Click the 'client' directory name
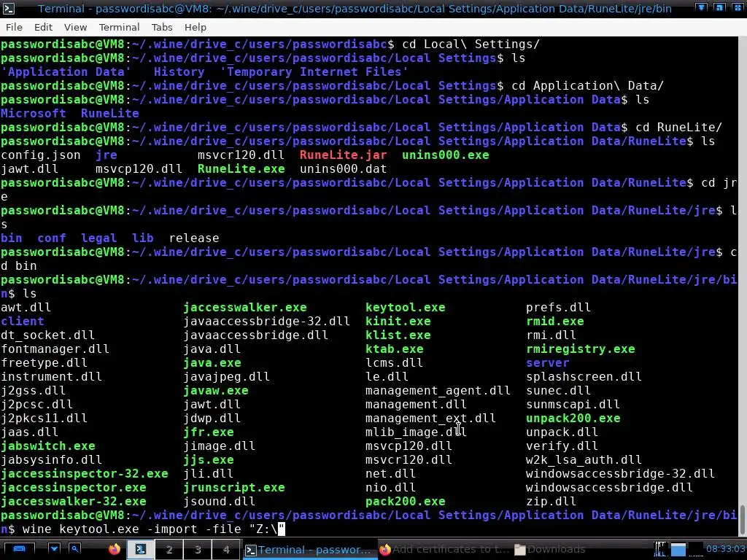The width and height of the screenshot is (747, 560). click(x=23, y=322)
